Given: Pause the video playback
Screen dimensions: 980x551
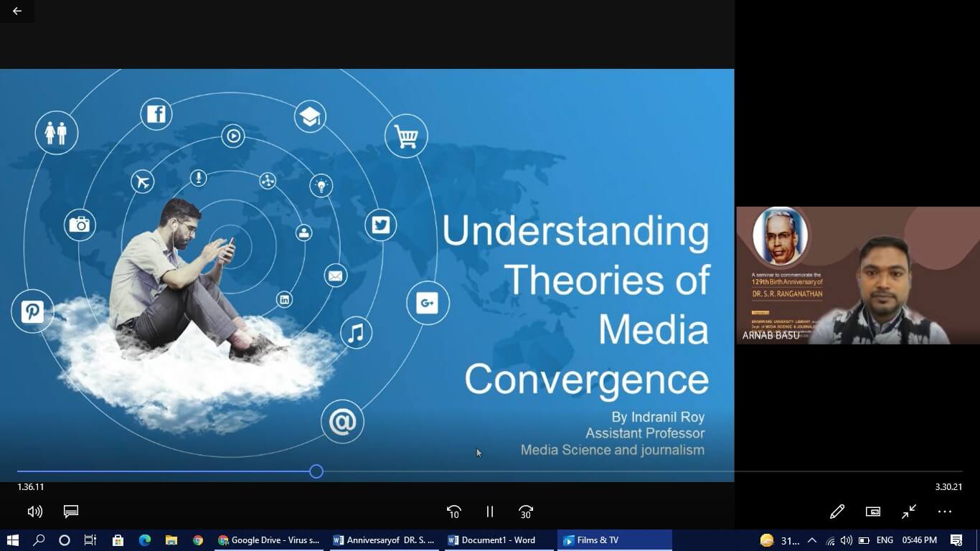Looking at the screenshot, I should (490, 512).
